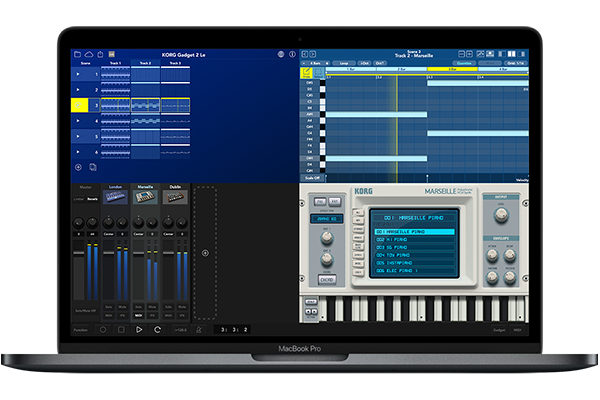Select the Track 3 column header
The height and width of the screenshot is (400, 600).
[x=175, y=63]
